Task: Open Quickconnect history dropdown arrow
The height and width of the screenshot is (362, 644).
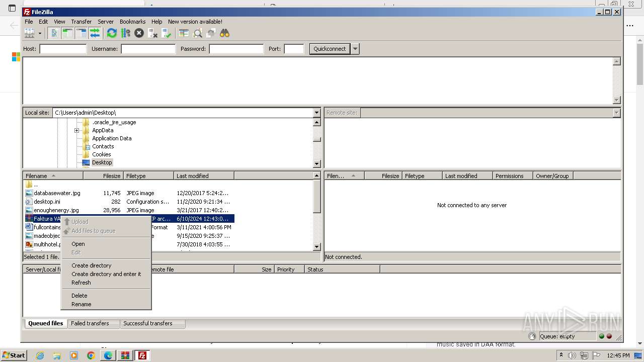Action: (355, 49)
